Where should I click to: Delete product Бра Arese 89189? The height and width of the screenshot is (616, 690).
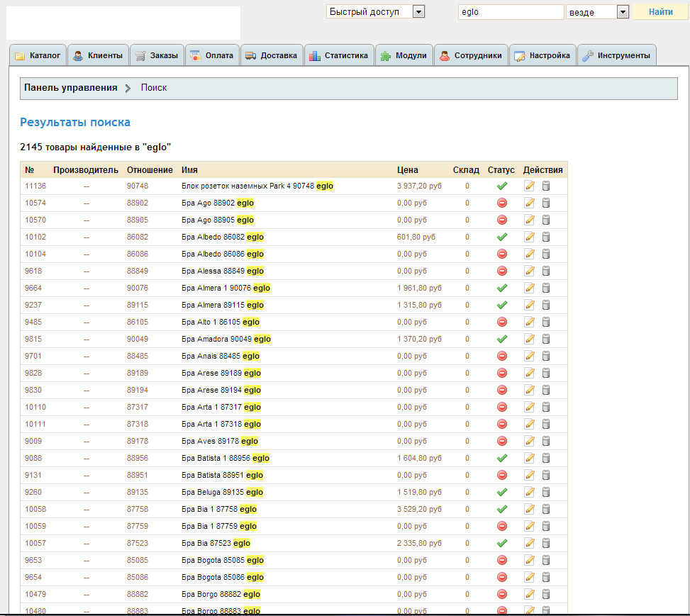pyautogui.click(x=546, y=373)
